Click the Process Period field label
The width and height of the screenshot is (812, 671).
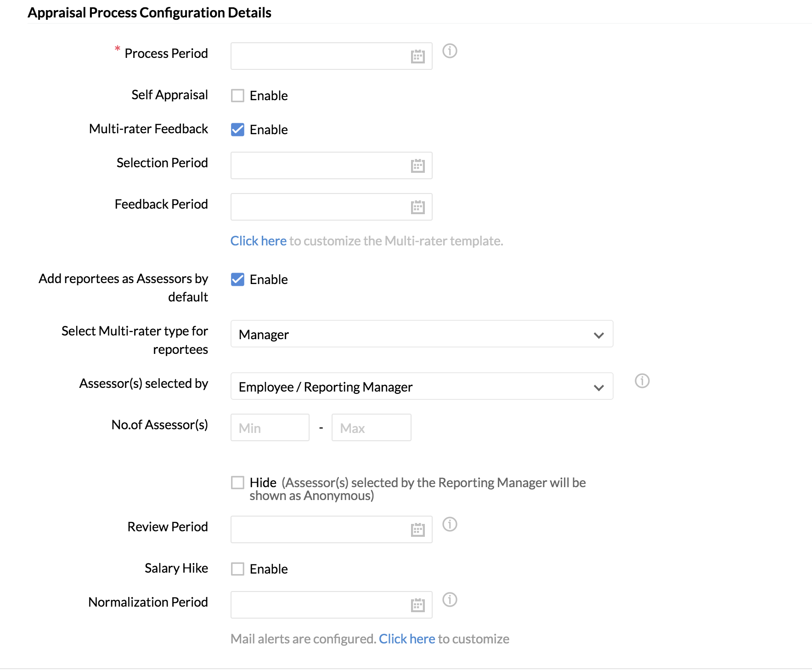166,53
